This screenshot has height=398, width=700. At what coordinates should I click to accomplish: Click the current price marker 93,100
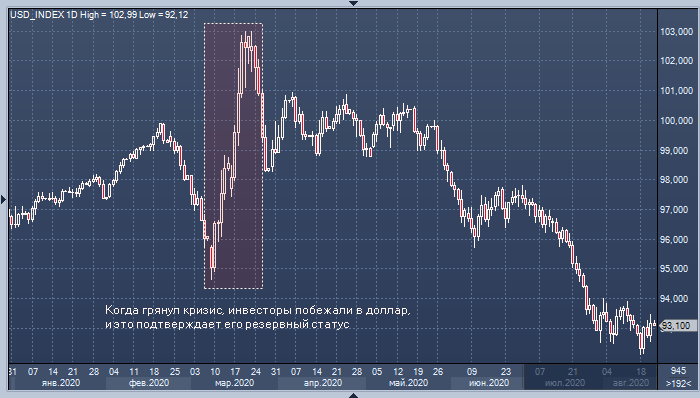[676, 326]
